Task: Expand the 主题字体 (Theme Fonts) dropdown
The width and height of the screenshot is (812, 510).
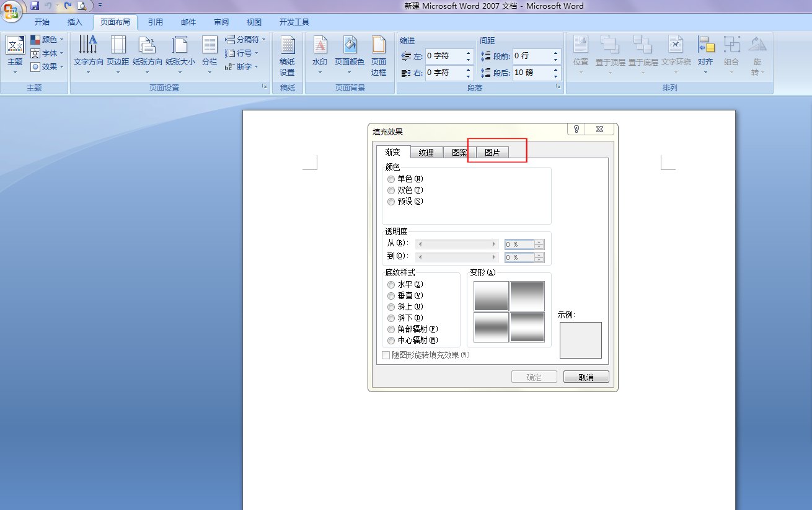Action: pos(61,53)
